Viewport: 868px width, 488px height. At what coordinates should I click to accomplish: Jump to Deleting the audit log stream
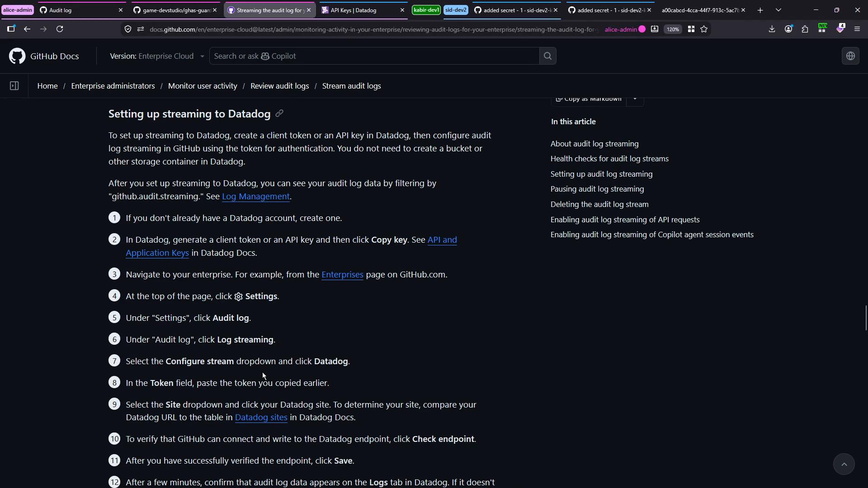pos(599,205)
